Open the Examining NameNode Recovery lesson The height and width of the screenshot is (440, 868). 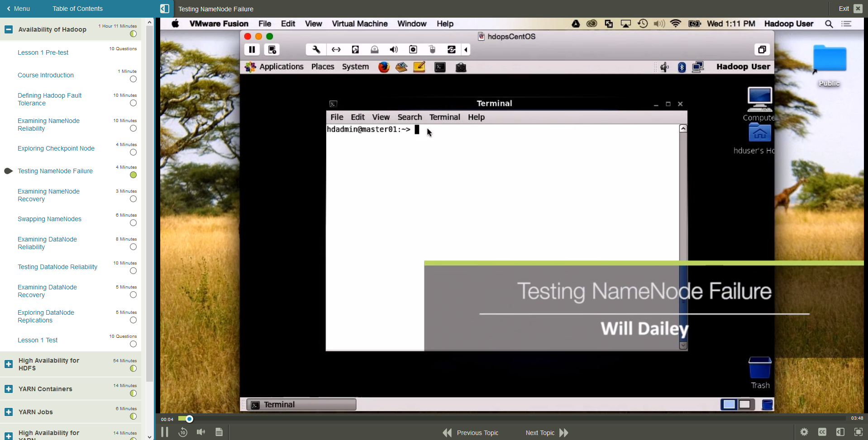pos(48,195)
